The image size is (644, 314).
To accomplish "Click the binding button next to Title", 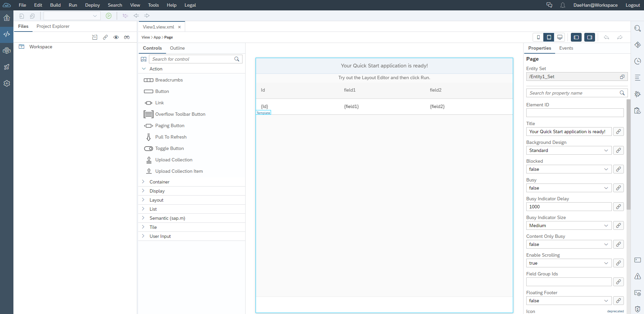I will point(619,132).
